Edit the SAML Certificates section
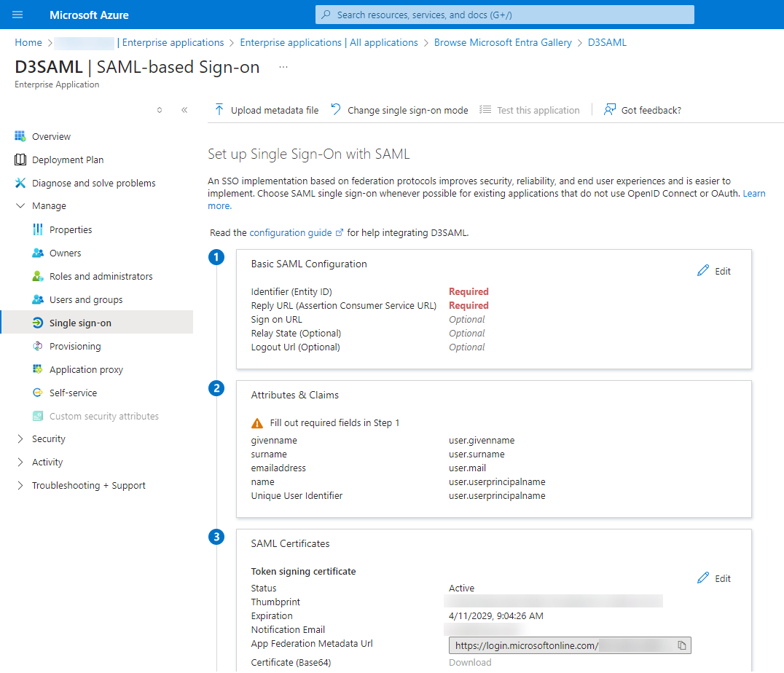 (x=714, y=578)
